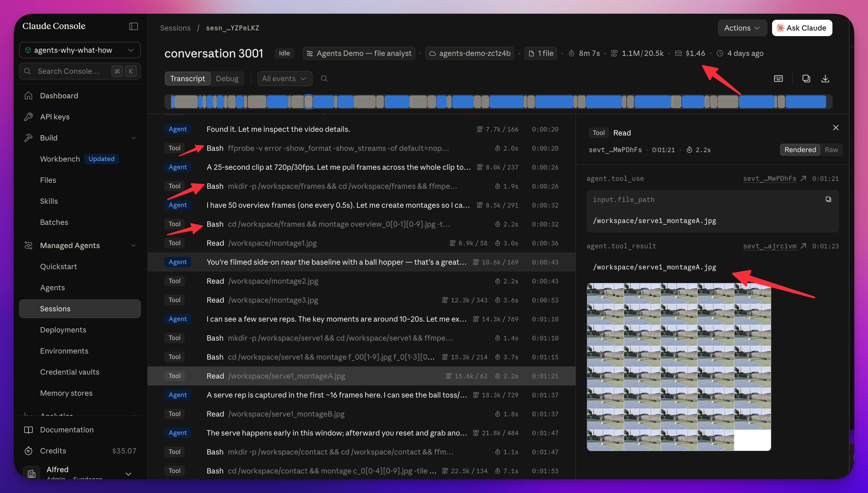Open sevt_…MwPDhFs event external link icon

[x=803, y=178]
